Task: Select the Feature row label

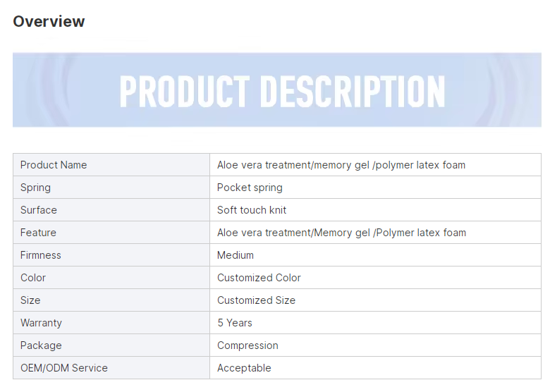Action: point(38,233)
